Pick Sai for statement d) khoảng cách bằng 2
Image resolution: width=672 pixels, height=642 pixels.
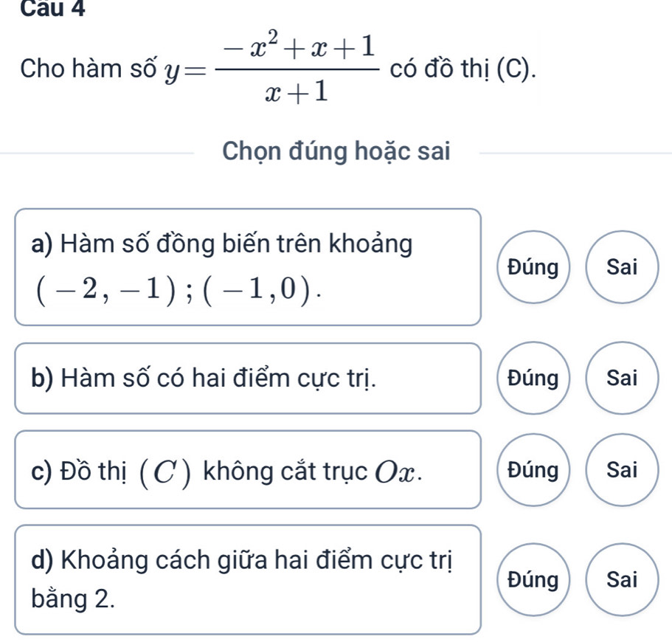click(622, 580)
